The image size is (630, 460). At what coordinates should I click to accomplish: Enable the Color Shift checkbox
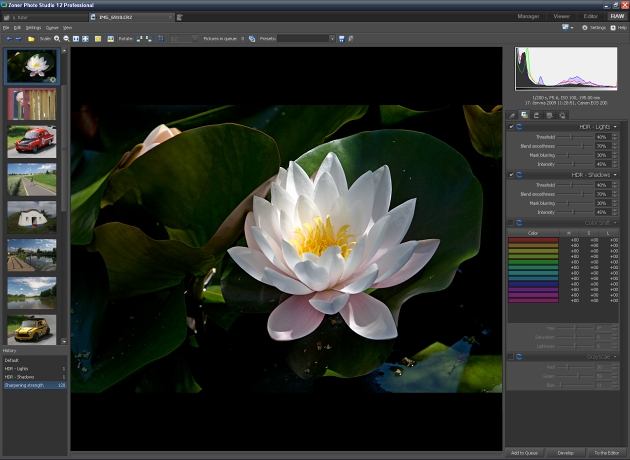511,223
